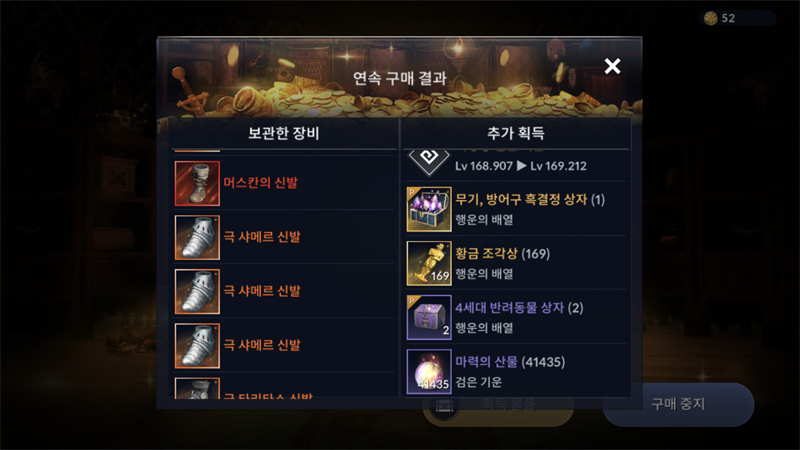Select the first 극 샤메르 신발 icon

point(197,237)
